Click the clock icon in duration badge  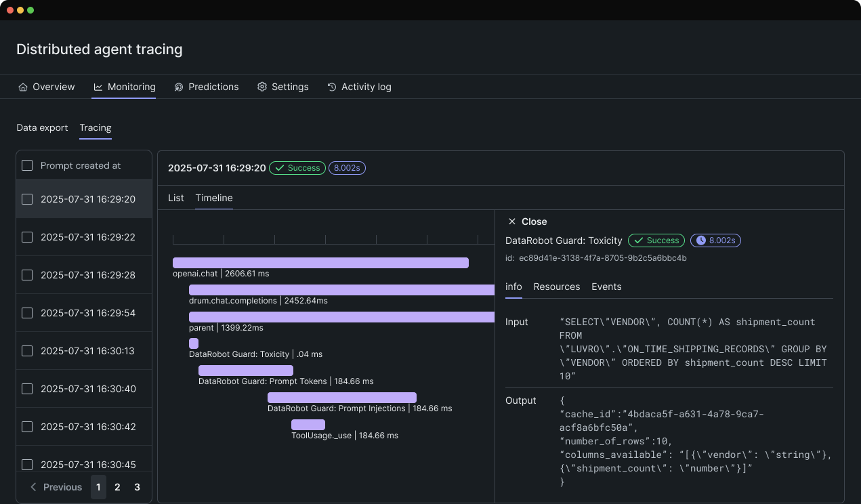click(x=701, y=240)
